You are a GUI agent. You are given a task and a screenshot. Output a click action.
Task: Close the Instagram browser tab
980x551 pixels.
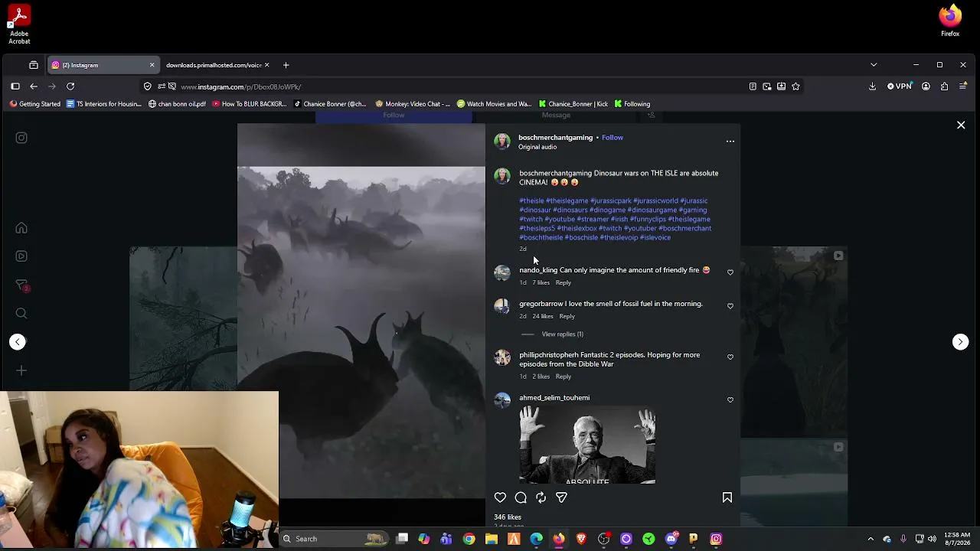pos(152,65)
